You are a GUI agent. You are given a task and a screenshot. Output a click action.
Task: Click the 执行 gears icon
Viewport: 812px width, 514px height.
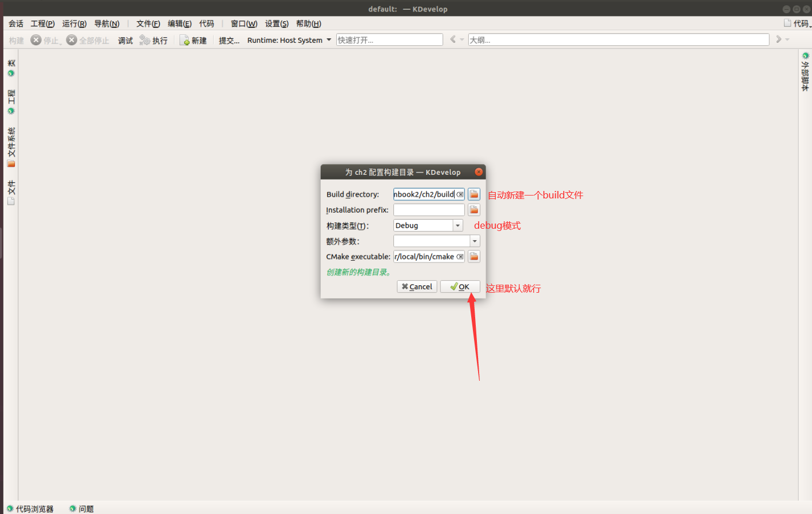[x=145, y=40]
